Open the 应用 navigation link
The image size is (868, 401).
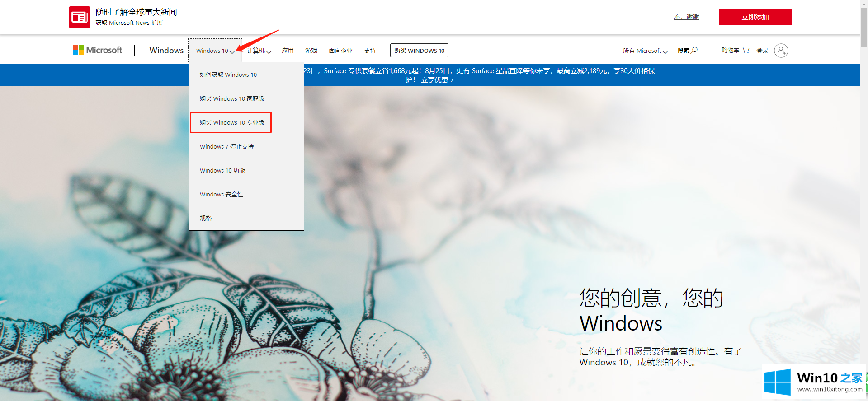click(x=288, y=51)
